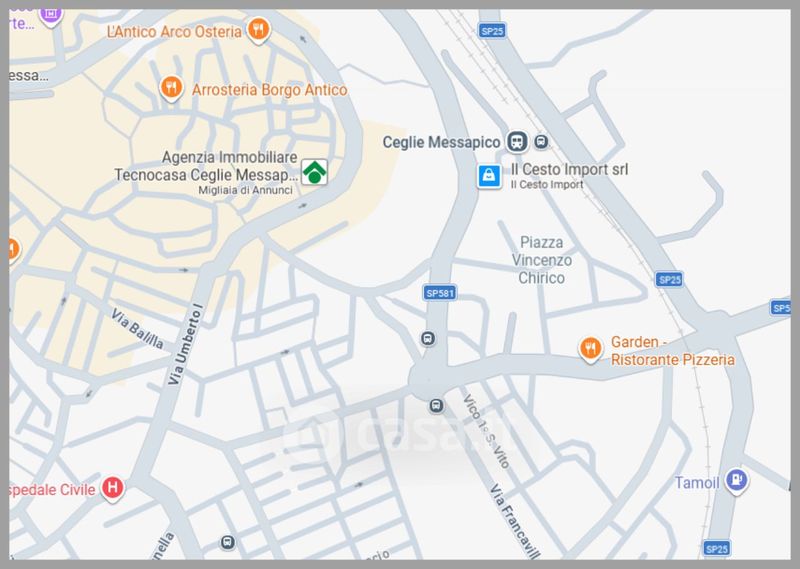Click the Piazza Vincenzo Chirico label

tap(541, 260)
